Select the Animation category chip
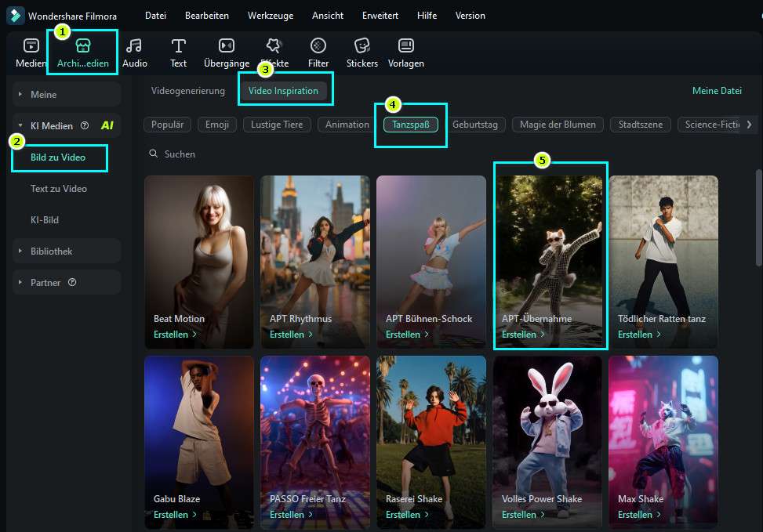The image size is (763, 532). pyautogui.click(x=347, y=125)
